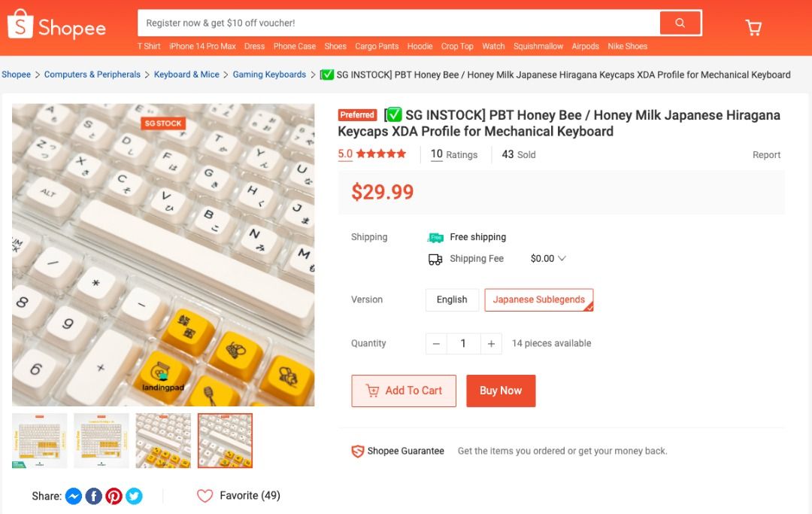
Task: Select the fourth product thumbnail
Action: [x=225, y=441]
